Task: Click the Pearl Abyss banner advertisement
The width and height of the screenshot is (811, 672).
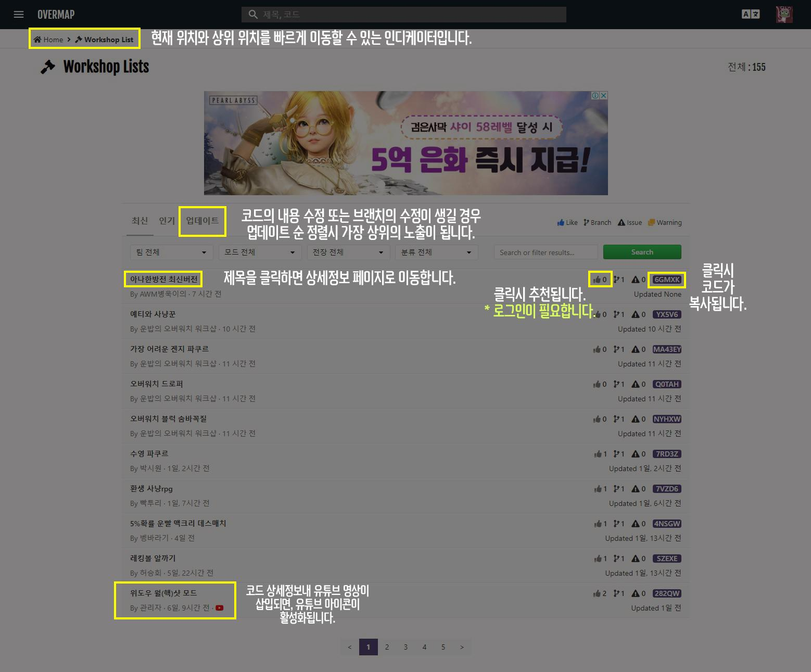Action: [405, 143]
